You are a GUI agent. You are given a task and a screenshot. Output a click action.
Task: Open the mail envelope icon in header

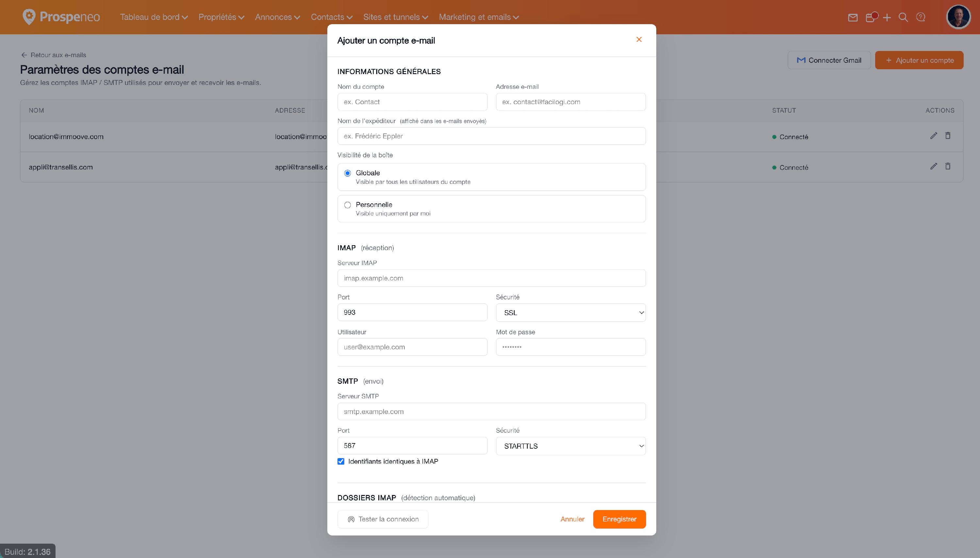853,18
